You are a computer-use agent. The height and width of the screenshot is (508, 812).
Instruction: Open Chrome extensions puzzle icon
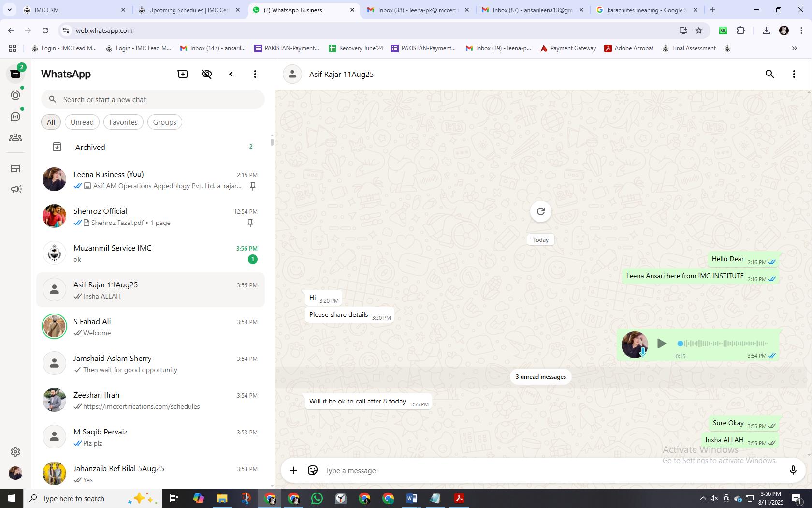tap(740, 30)
